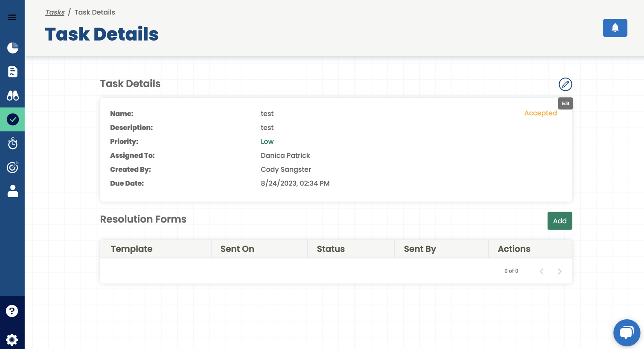
Task: Click the Tasks breadcrumb link
Action: (x=55, y=12)
